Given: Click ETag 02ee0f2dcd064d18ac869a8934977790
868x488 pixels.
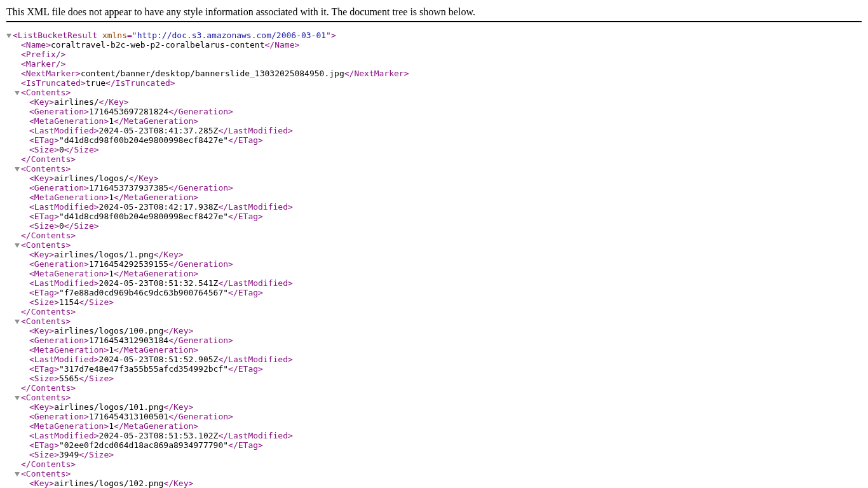Looking at the screenshot, I should 144,445.
